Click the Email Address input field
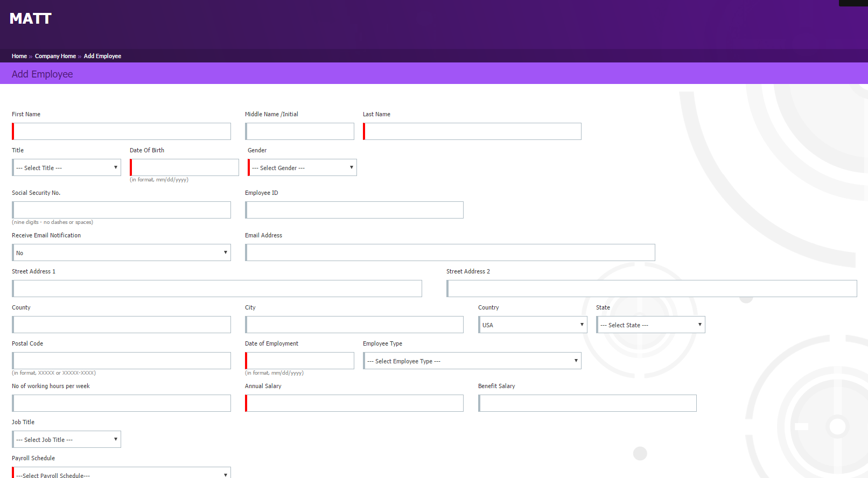The height and width of the screenshot is (478, 868). 450,252
